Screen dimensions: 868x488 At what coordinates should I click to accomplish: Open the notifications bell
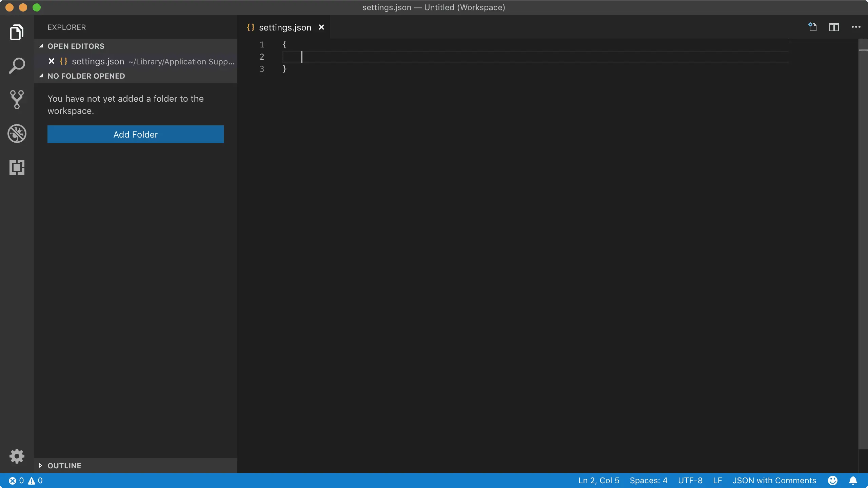[853, 481]
